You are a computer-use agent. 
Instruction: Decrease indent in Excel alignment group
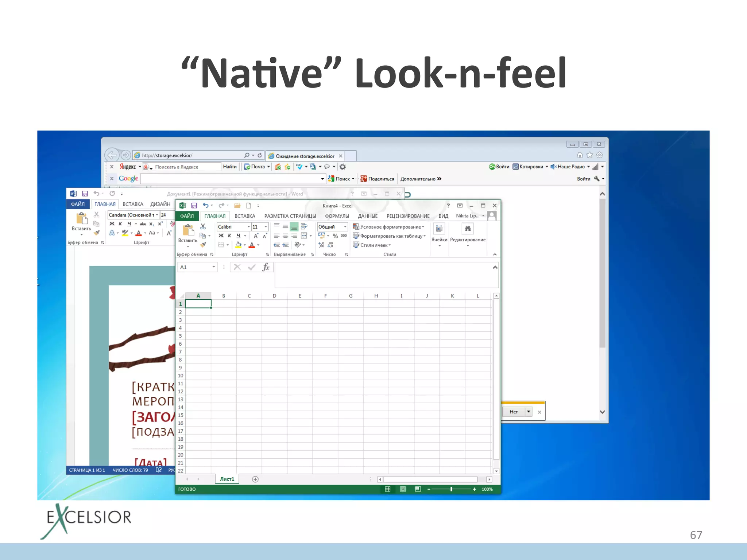click(x=276, y=245)
